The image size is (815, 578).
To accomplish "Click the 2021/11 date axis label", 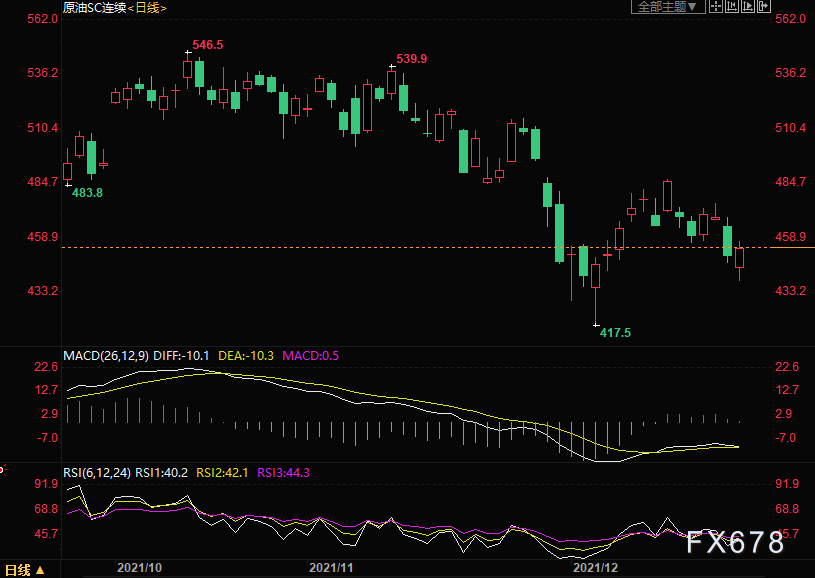I will [331, 568].
